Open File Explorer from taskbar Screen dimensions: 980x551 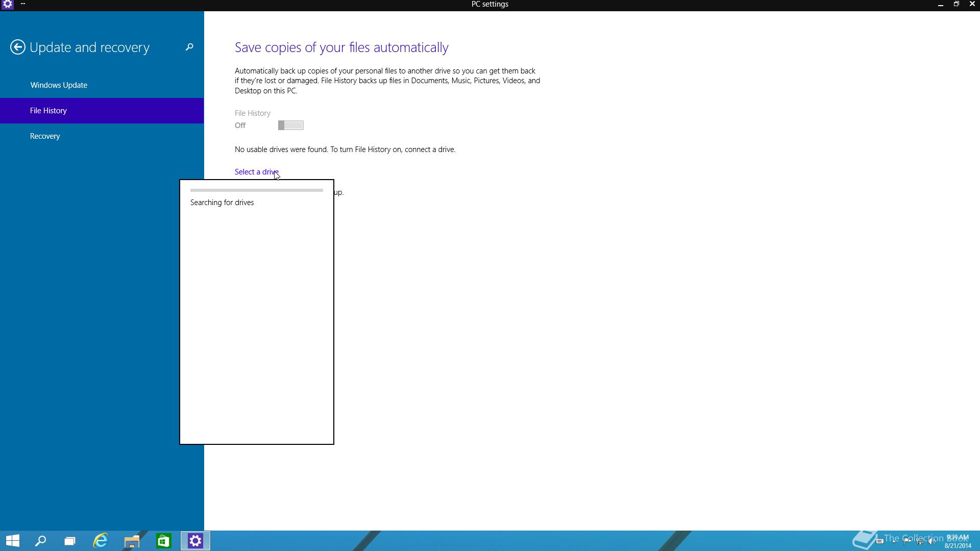point(132,541)
